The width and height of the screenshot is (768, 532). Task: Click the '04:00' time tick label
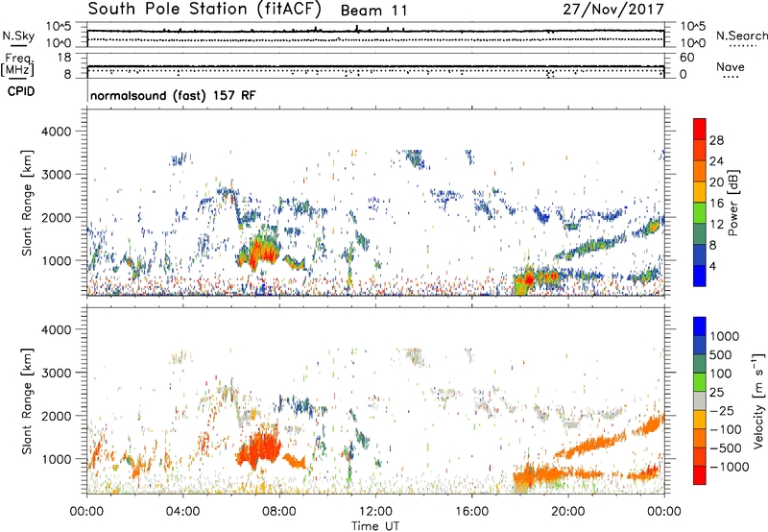182,512
